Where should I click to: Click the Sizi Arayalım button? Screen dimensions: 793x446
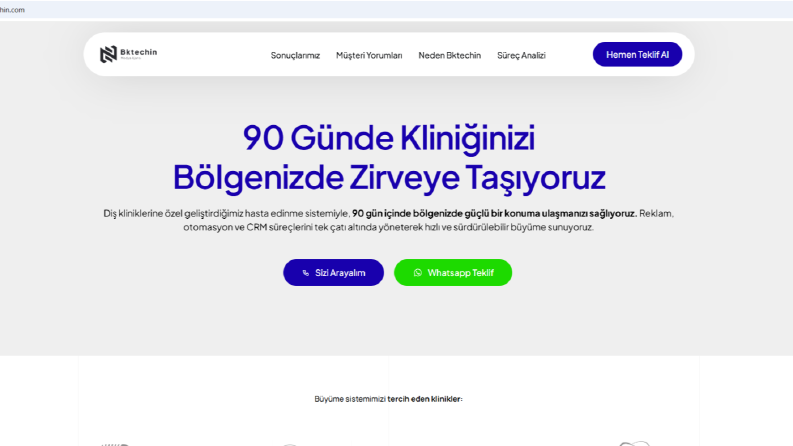point(333,273)
